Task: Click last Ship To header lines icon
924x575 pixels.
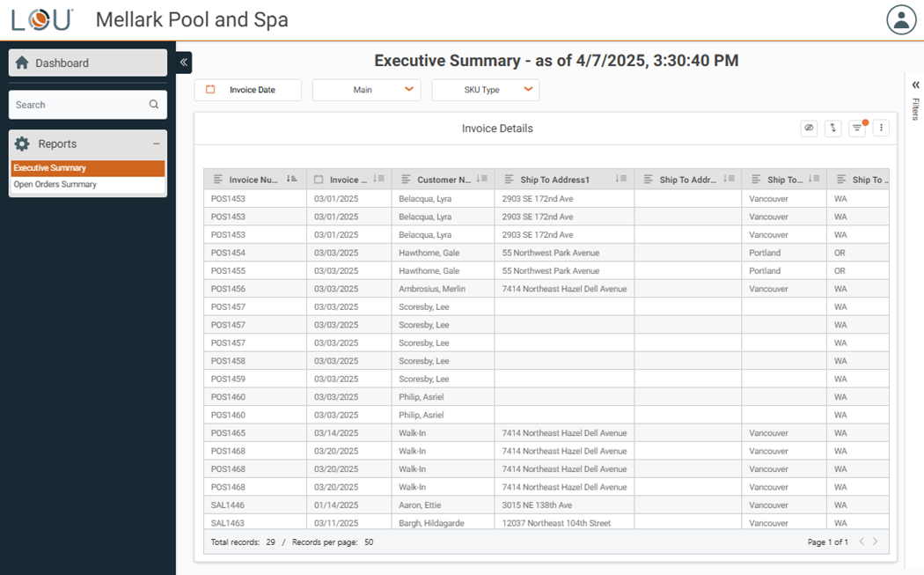Action: coord(841,180)
